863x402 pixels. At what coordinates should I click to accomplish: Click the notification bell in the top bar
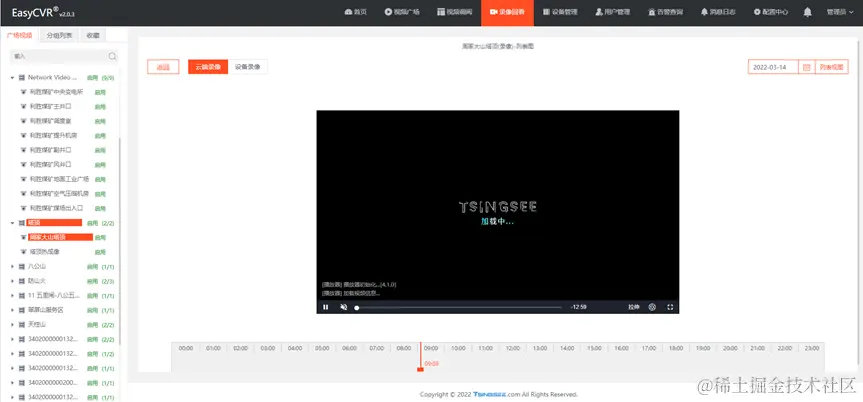tap(807, 12)
